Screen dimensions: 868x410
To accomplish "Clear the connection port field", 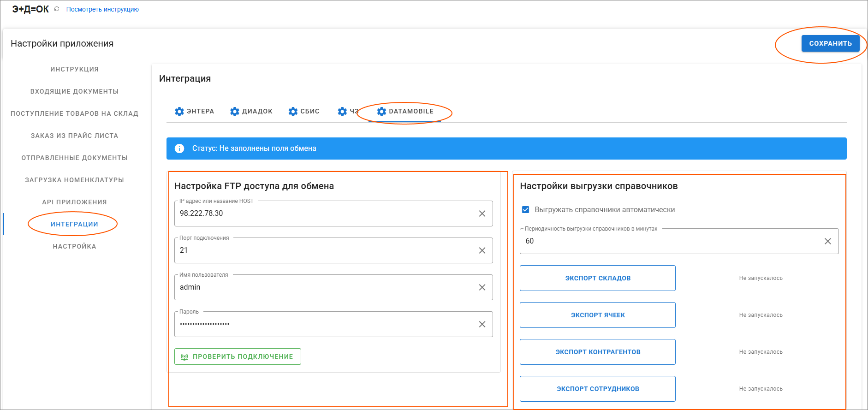I will click(482, 250).
